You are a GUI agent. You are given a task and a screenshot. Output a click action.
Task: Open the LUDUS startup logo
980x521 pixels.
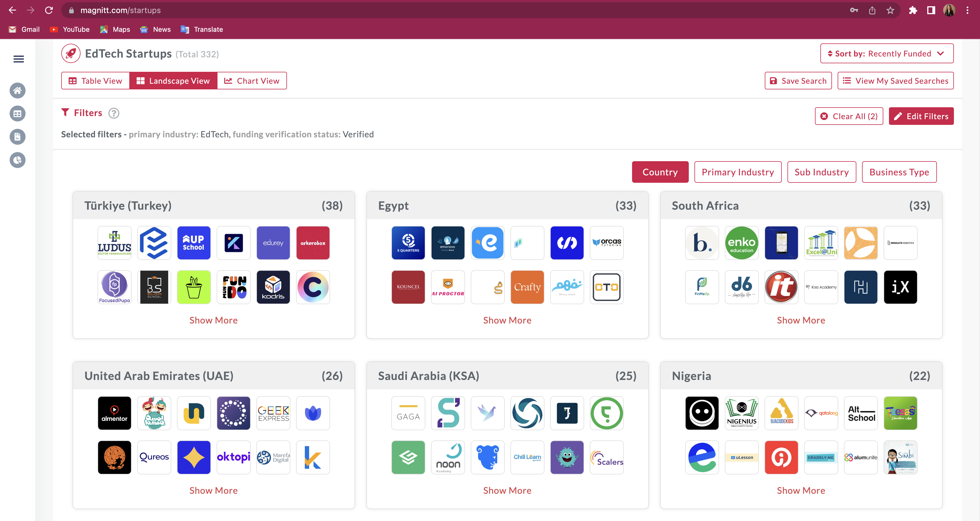pos(115,243)
